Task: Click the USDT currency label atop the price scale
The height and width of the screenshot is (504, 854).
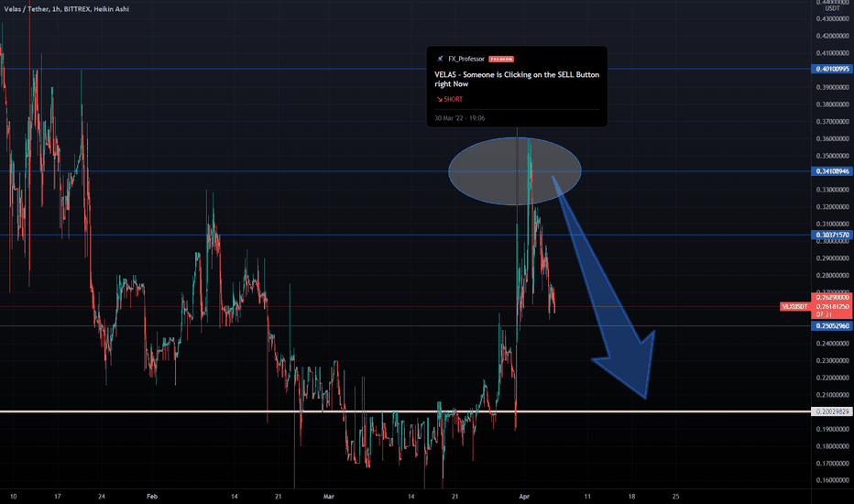Action: click(x=832, y=8)
